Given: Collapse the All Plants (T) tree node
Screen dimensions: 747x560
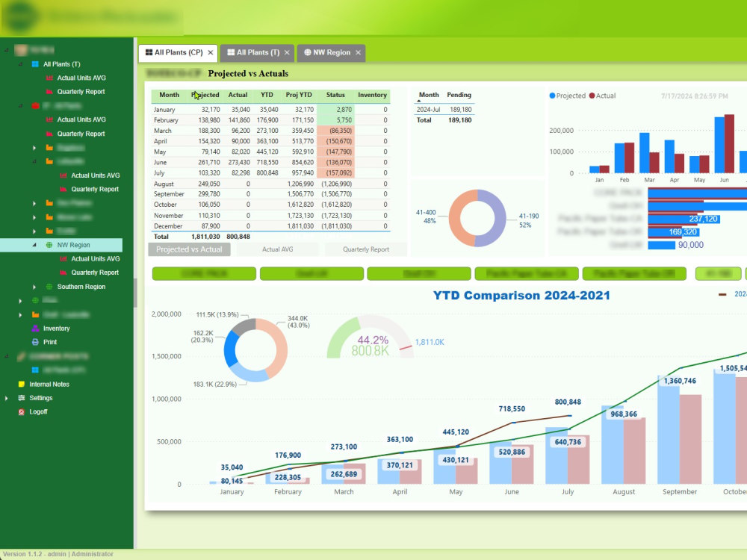Looking at the screenshot, I should 20,63.
